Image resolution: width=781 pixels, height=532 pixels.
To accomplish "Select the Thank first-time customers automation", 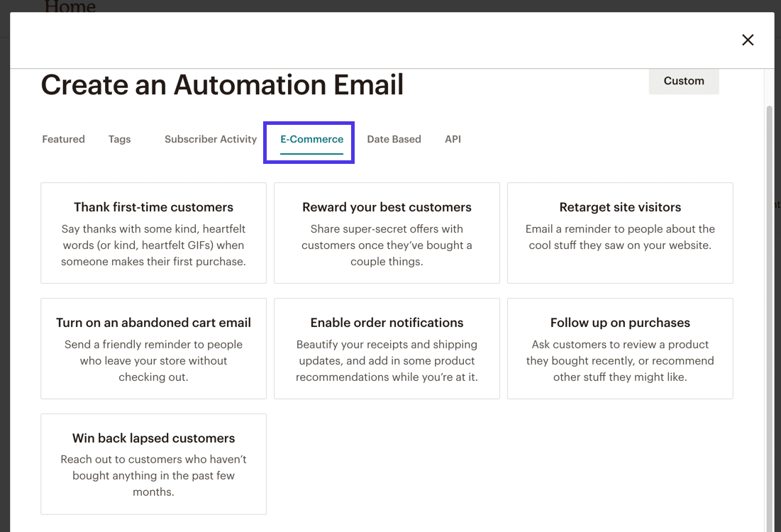I will [x=153, y=233].
